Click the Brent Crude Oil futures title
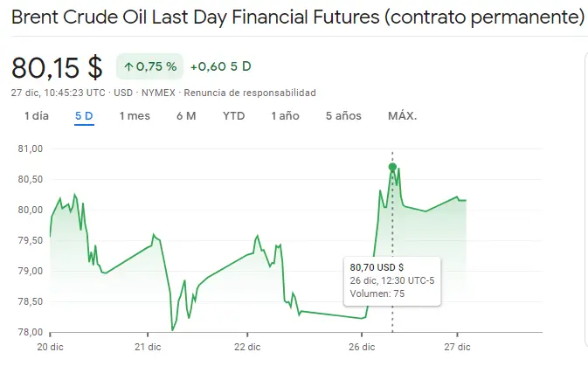The height and width of the screenshot is (366, 588). click(x=297, y=17)
